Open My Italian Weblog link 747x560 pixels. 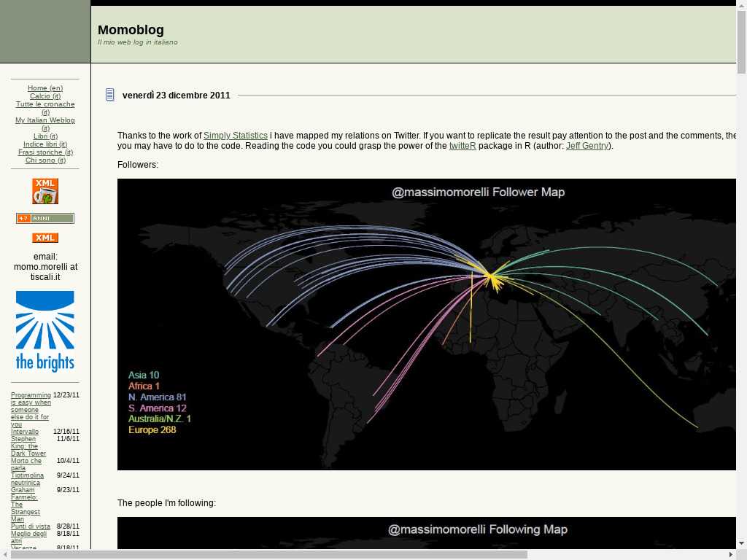coord(45,120)
